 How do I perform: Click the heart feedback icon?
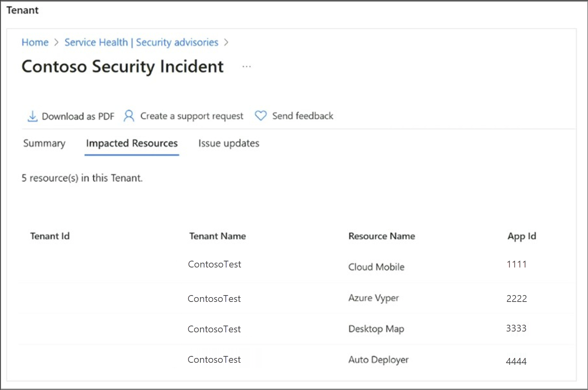pyautogui.click(x=261, y=116)
